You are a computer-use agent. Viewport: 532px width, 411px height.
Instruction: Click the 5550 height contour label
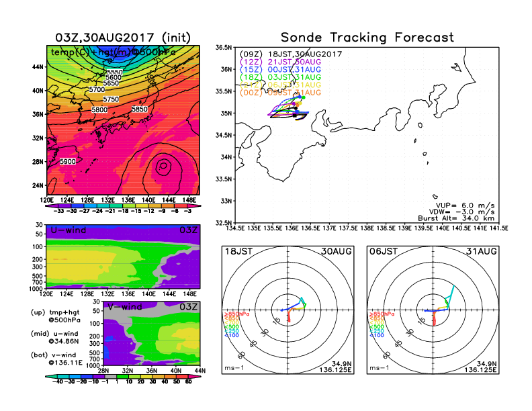pos(115,73)
